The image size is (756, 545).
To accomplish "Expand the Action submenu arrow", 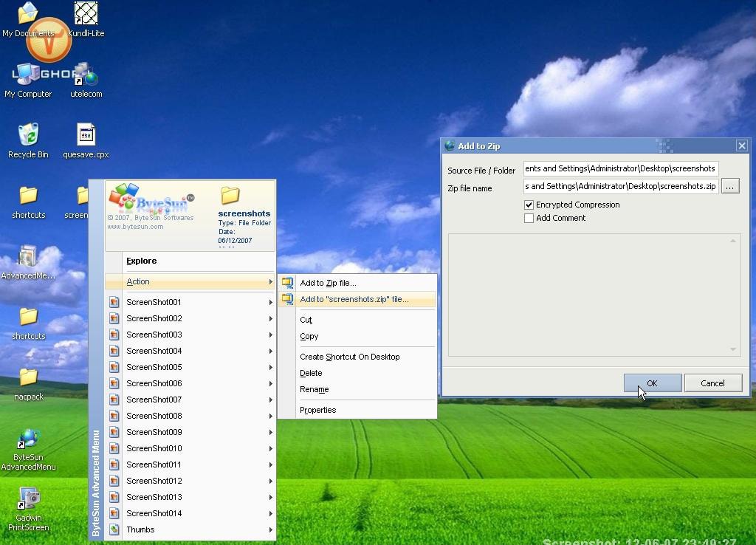I will click(x=270, y=281).
